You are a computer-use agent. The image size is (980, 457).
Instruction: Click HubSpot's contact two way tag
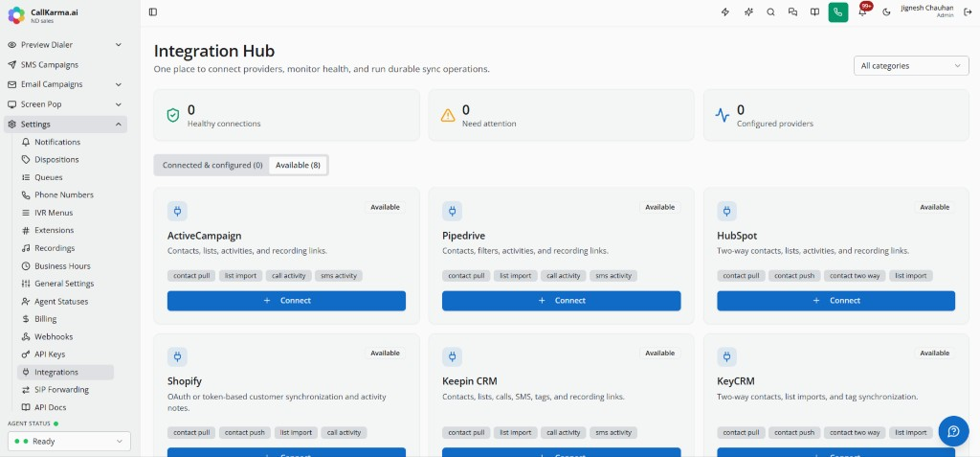point(855,276)
